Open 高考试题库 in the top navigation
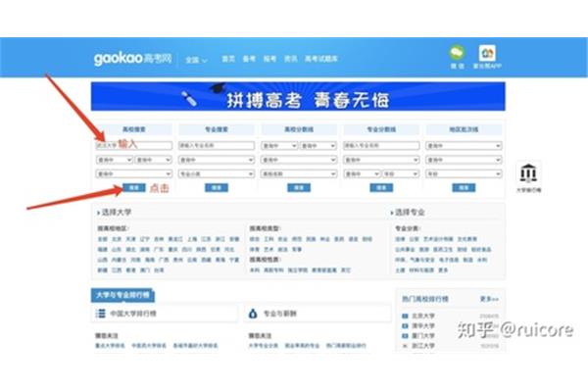Viewport: 588px width, 392px height. [321, 59]
